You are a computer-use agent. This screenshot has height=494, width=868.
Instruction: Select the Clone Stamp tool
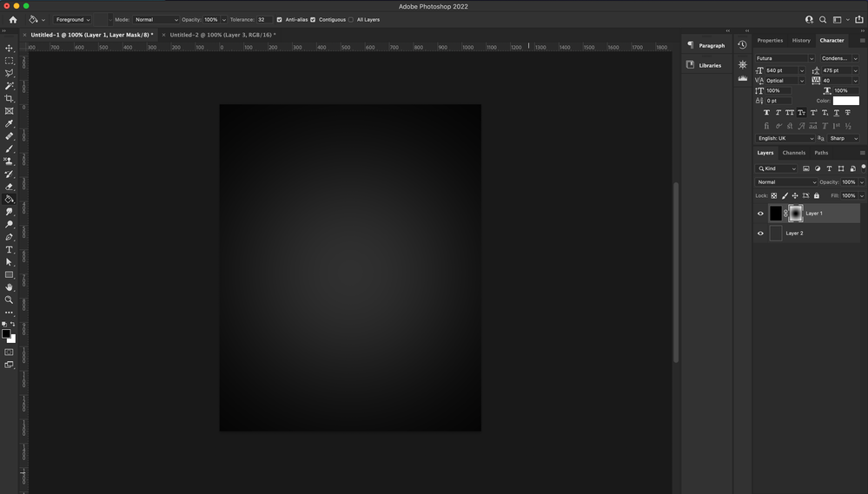(x=9, y=161)
